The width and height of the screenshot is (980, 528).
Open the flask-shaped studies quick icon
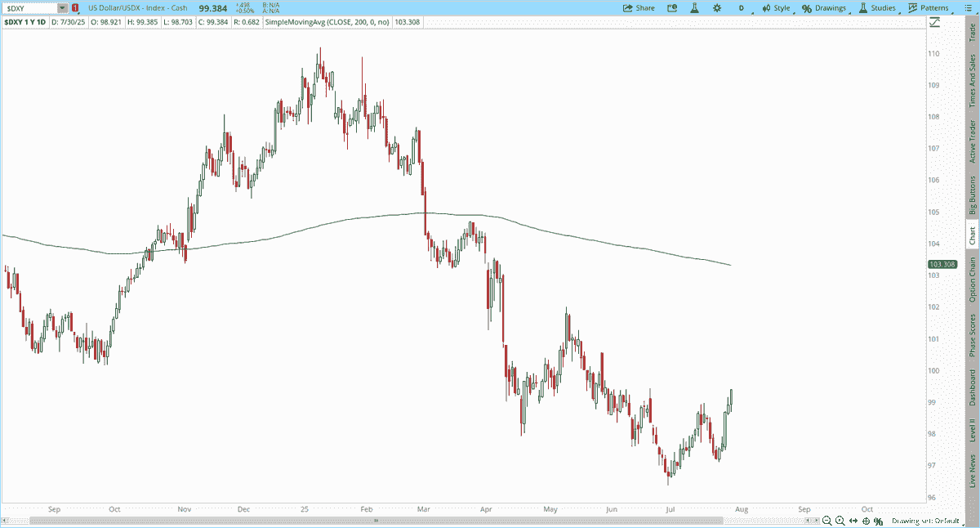[x=695, y=7]
